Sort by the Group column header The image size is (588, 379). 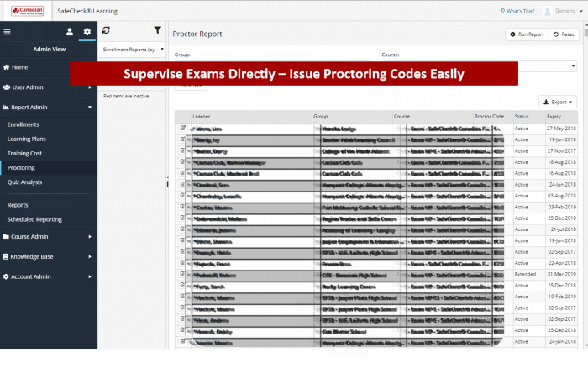pos(353,117)
